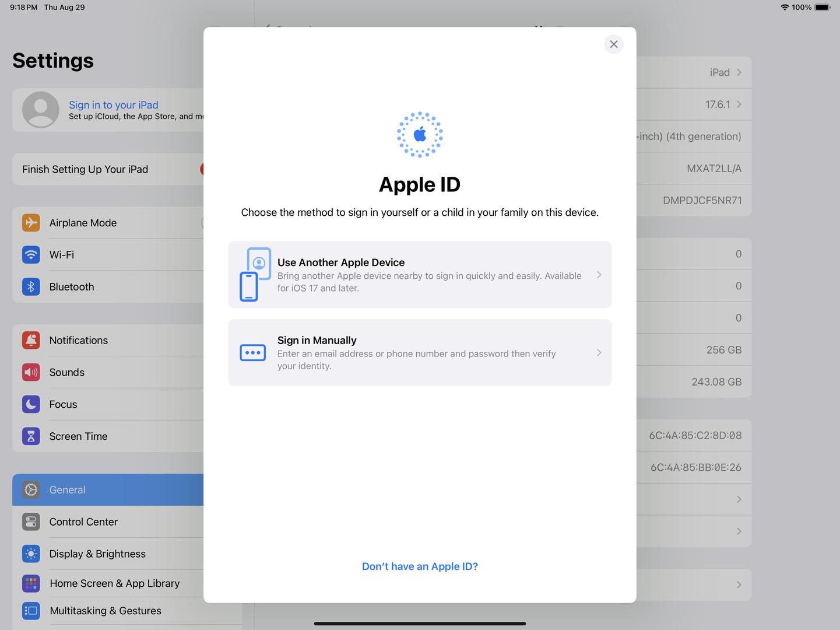Screen dimensions: 840x630
Task: Tap the Airplane Mode icon
Action: coord(31,223)
